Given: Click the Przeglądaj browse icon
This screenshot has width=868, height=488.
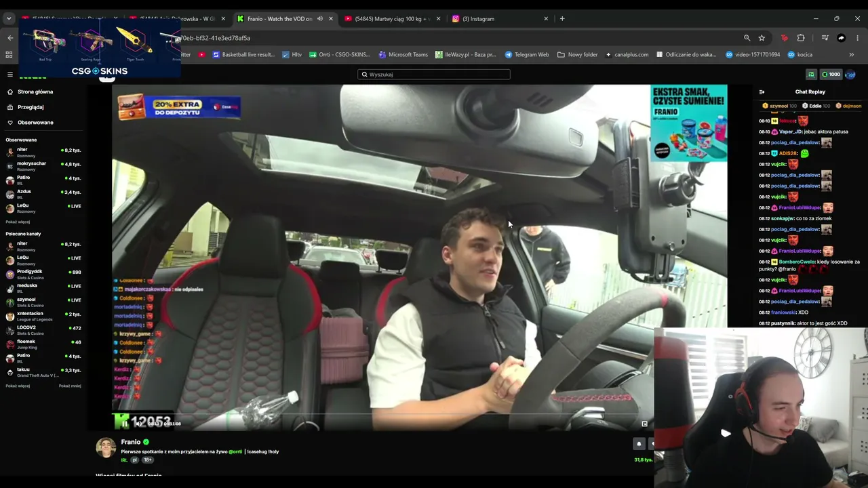Looking at the screenshot, I should 10,107.
